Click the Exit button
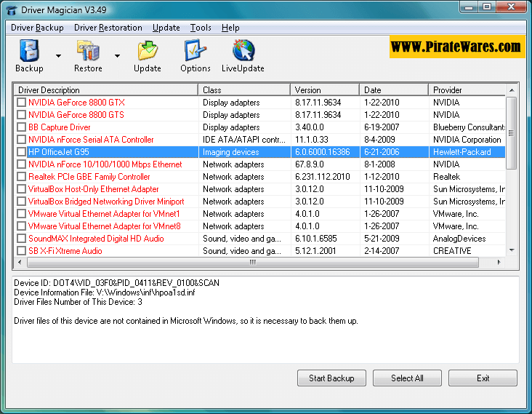 click(483, 378)
